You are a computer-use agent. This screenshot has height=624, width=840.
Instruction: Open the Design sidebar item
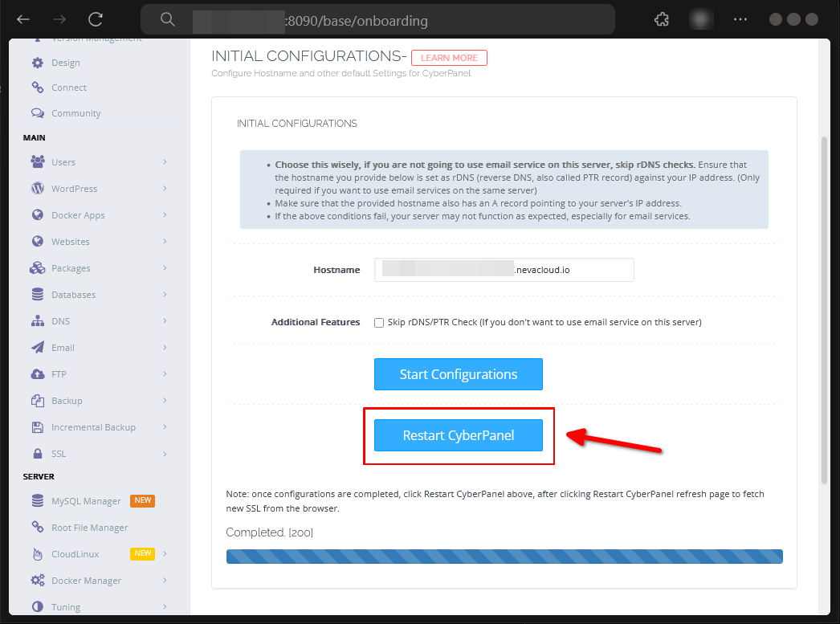pos(65,63)
